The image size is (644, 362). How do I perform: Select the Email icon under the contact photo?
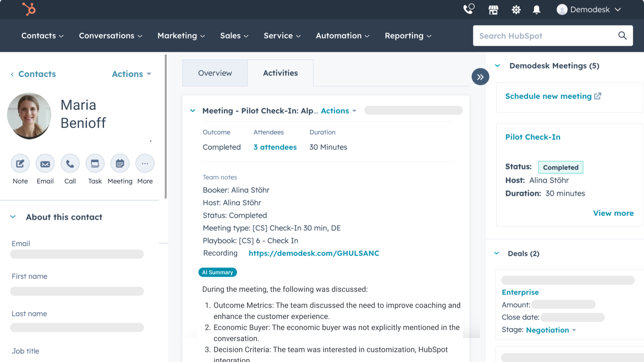[x=45, y=163]
